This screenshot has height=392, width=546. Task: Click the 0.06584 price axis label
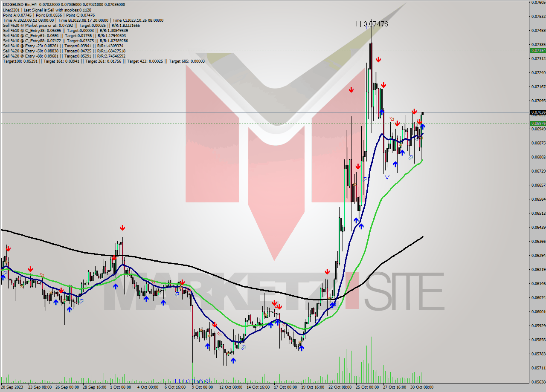[538, 199]
